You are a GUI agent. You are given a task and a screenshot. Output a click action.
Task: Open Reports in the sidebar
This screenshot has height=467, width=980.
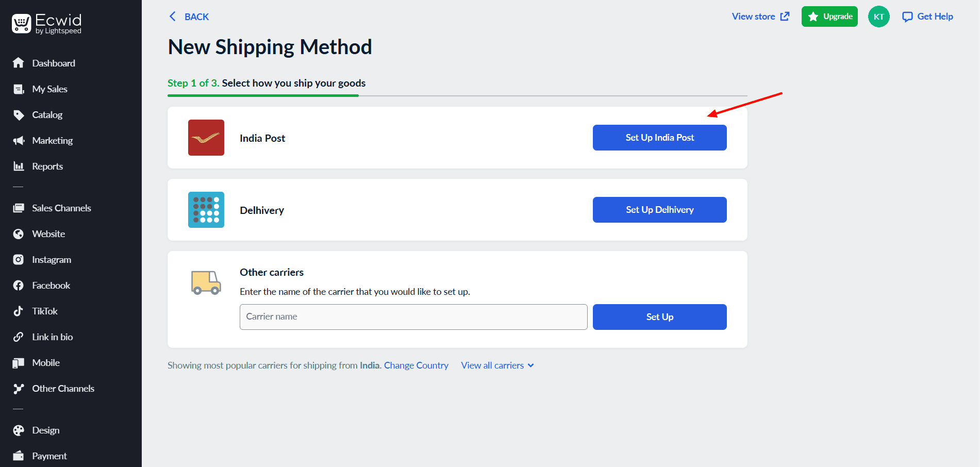click(x=47, y=166)
